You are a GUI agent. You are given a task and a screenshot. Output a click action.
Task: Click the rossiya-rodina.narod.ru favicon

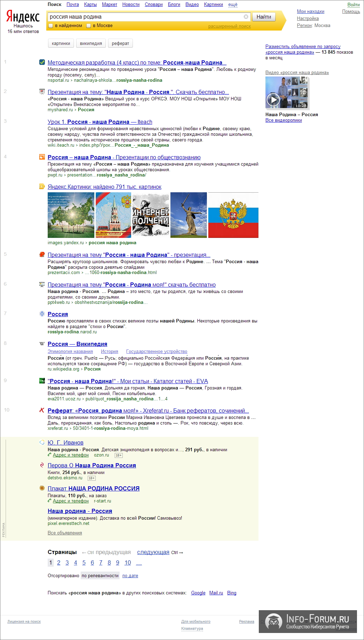(42, 314)
